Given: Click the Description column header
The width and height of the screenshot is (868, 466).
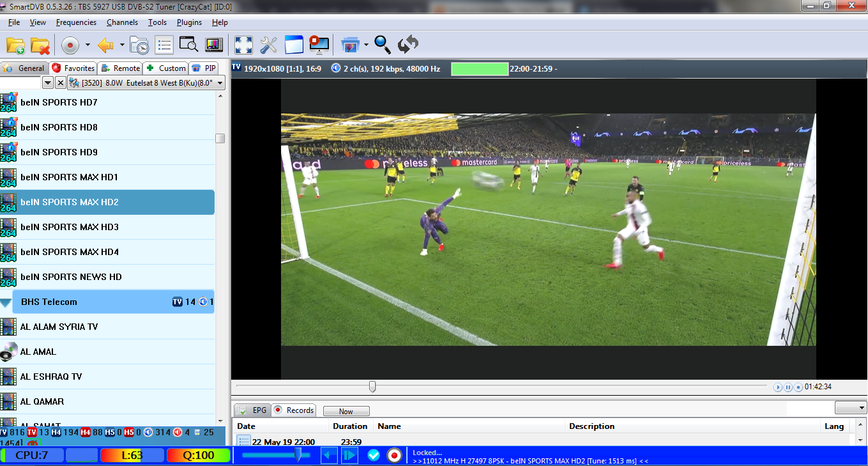Looking at the screenshot, I should (x=693, y=426).
